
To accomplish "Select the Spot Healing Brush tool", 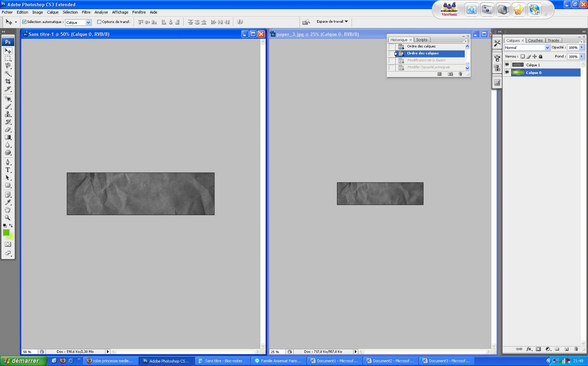I will coord(8,99).
